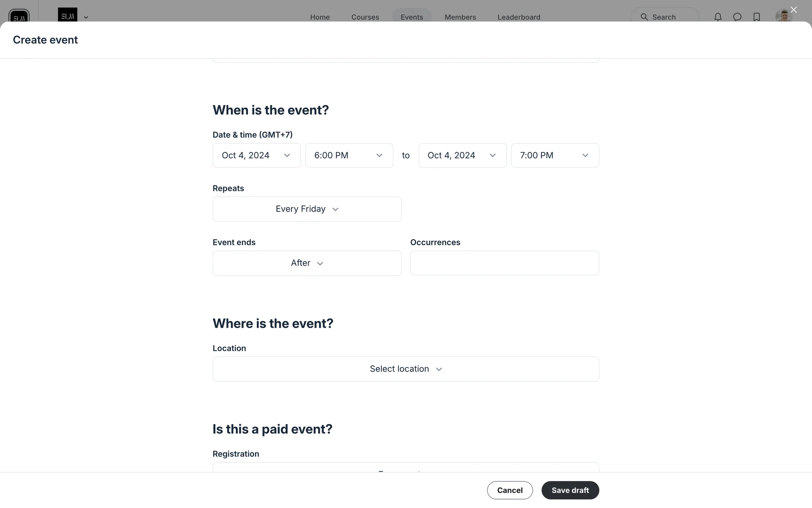Open the Leaderboard tab
This screenshot has width=812, height=508.
pos(518,17)
